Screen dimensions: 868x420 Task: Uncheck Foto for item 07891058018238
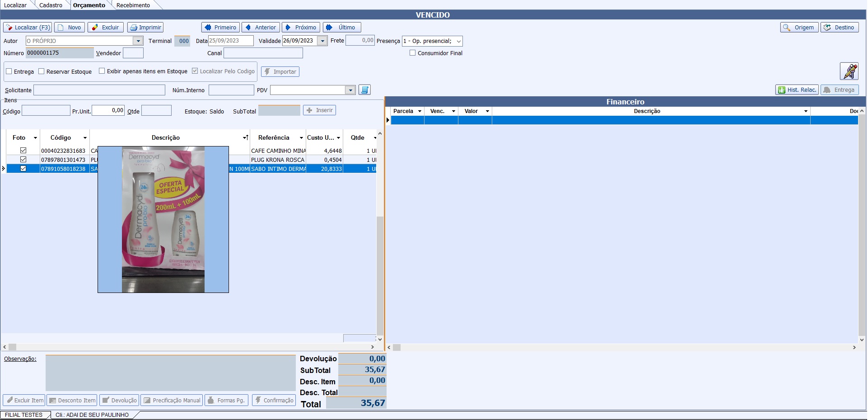point(23,169)
